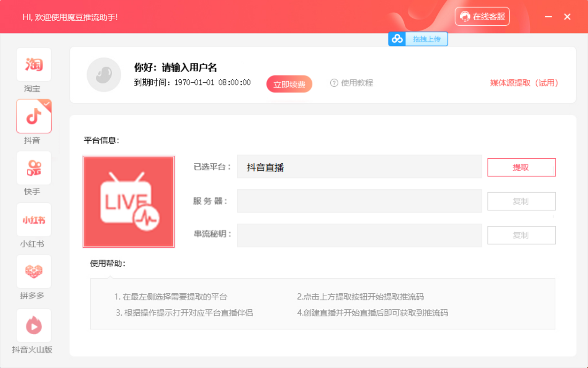Click the user avatar image

pyautogui.click(x=104, y=75)
